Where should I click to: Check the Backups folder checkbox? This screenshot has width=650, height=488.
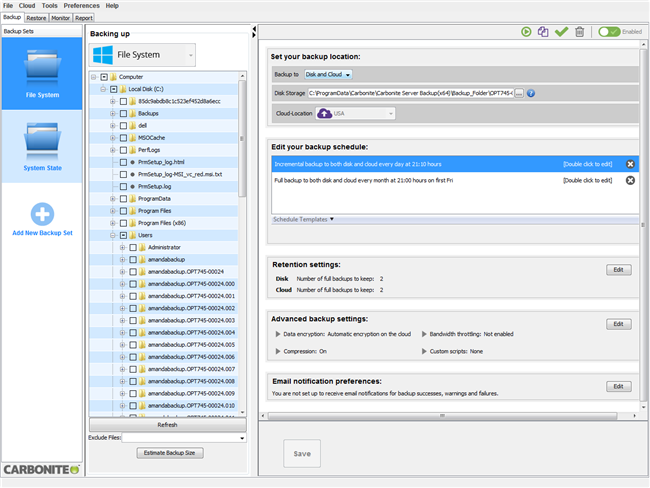coord(123,113)
